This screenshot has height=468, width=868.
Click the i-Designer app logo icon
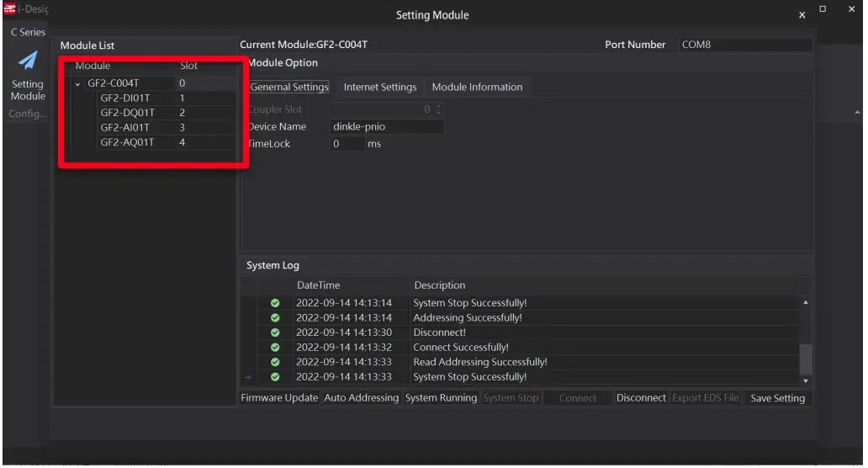pyautogui.click(x=8, y=8)
